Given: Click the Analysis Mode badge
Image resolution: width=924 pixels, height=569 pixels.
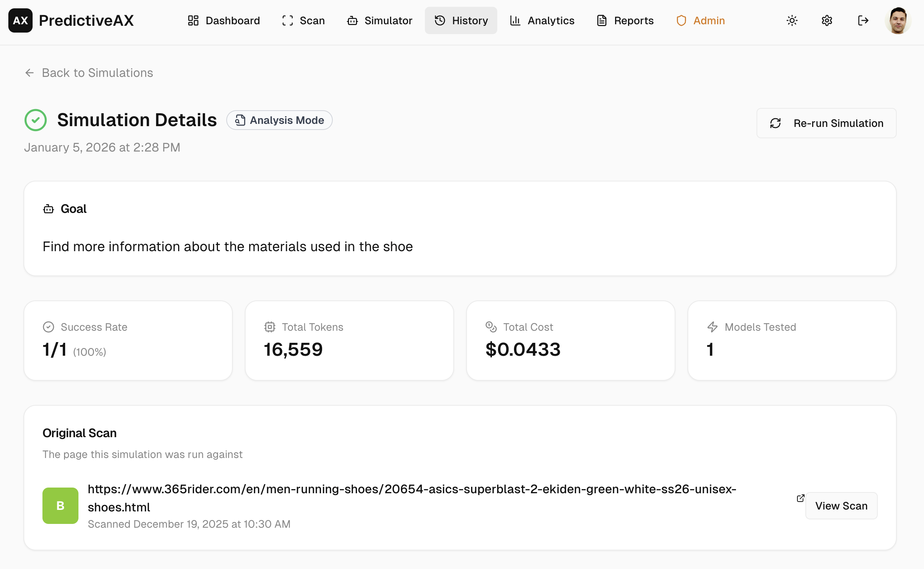Looking at the screenshot, I should pos(279,120).
